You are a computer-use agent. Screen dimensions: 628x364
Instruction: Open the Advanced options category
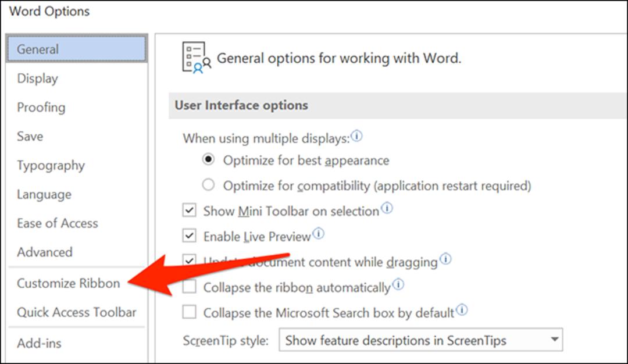click(44, 252)
